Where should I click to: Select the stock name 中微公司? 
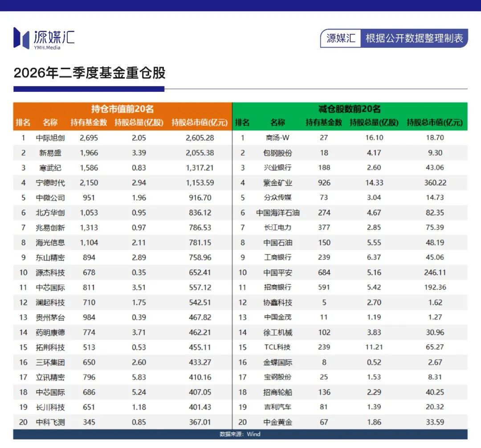click(x=50, y=198)
